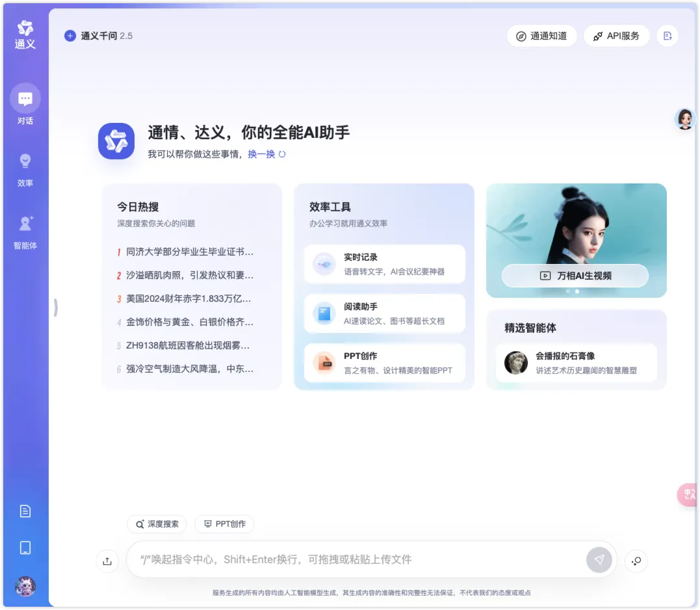The width and height of the screenshot is (700, 610).
Task: Collapse the sidebar using the edge handle
Action: 55,307
